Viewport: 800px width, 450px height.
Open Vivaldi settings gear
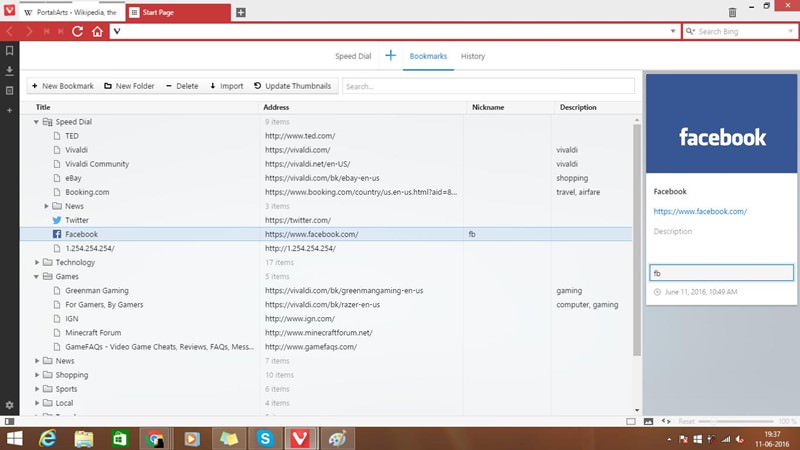coord(9,405)
